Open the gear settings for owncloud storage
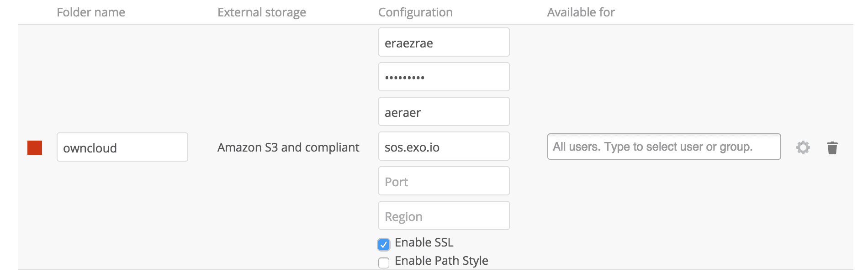This screenshot has width=868, height=273. coord(803,147)
